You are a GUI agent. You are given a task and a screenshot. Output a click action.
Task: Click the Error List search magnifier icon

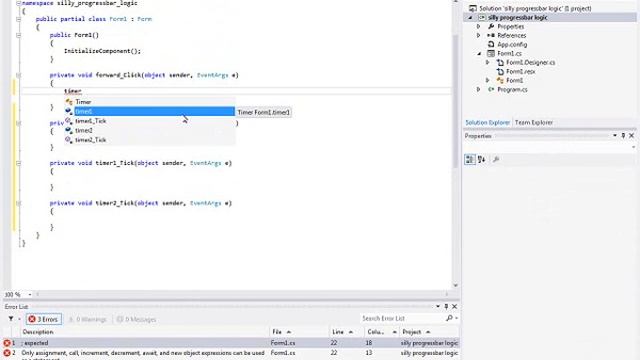click(x=449, y=318)
